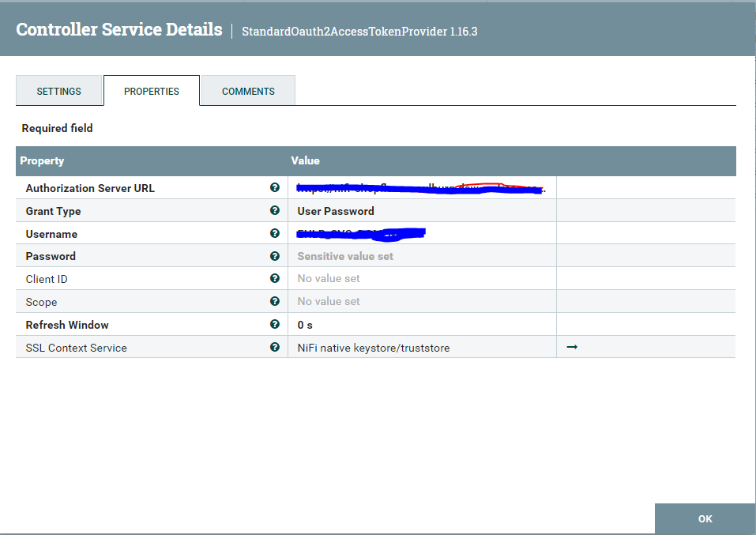Screen dimensions: 756x535
Task: Click the Password question mark icon
Action: [274, 256]
